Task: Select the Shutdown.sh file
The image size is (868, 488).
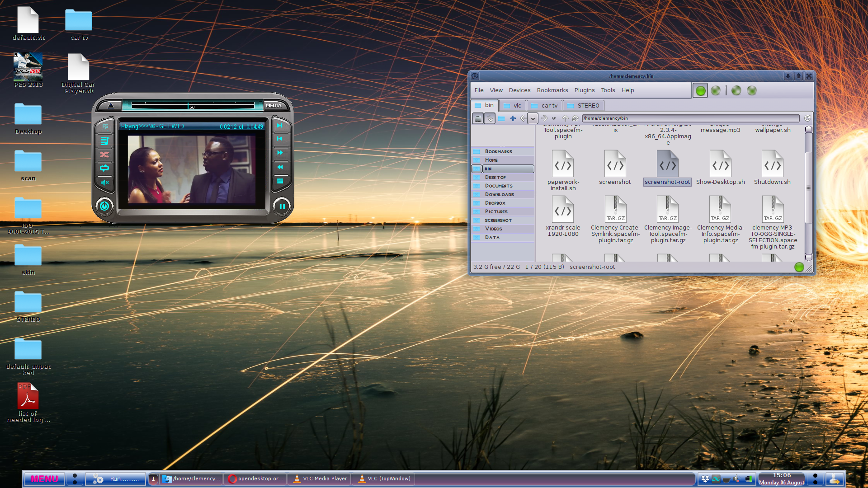Action: [772, 168]
